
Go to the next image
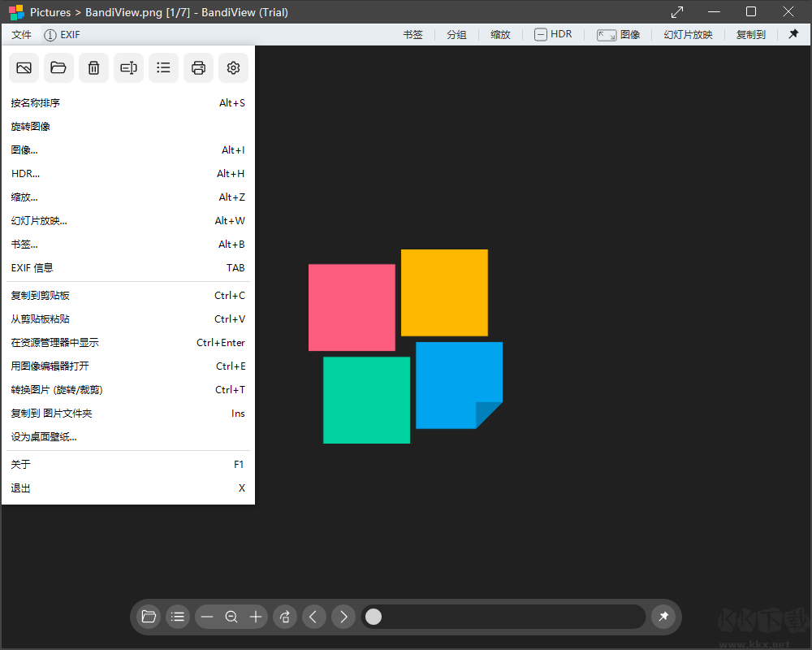coord(343,617)
